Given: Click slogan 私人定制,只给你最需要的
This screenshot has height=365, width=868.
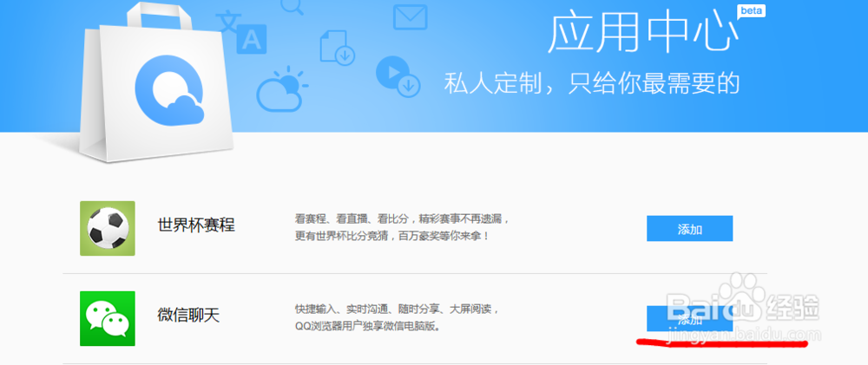Looking at the screenshot, I should coord(592,83).
